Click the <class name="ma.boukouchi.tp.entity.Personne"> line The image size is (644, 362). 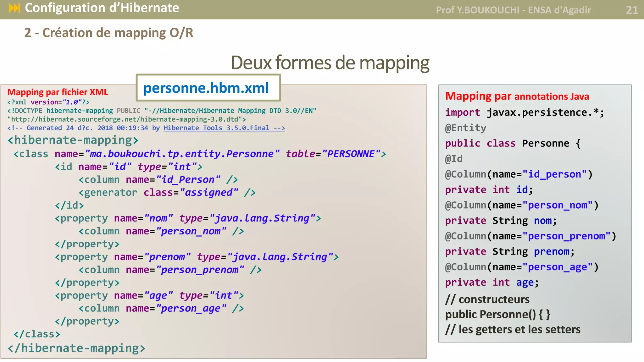(x=200, y=154)
